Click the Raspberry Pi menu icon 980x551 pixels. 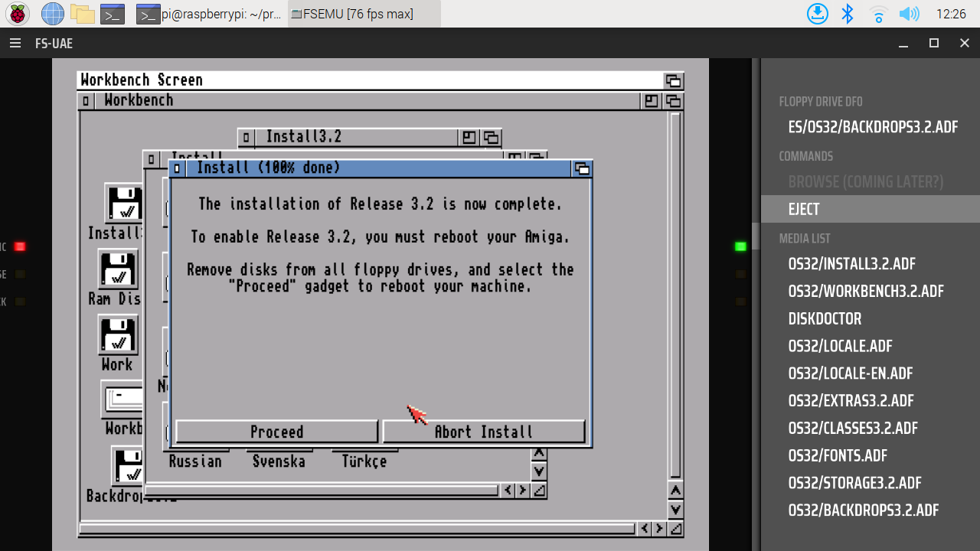[18, 14]
